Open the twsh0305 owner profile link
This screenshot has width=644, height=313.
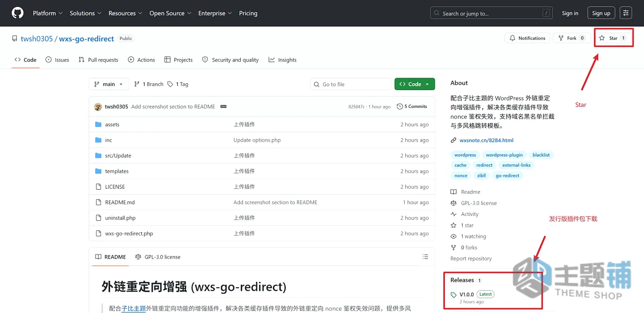click(x=37, y=39)
